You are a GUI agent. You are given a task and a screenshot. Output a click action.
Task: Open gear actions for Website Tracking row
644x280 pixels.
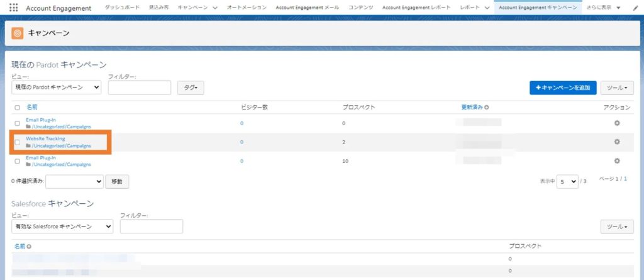click(616, 142)
